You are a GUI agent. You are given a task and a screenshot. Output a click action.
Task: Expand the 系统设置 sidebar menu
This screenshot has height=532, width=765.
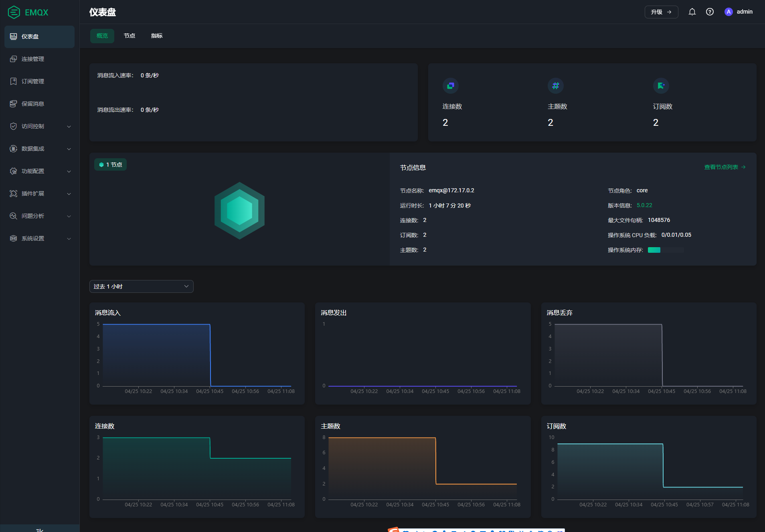39,238
